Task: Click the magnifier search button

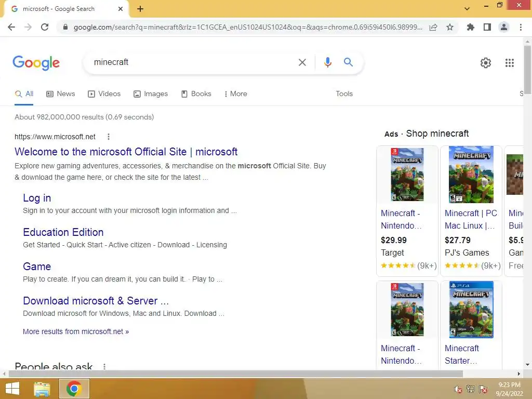Action: tap(348, 62)
